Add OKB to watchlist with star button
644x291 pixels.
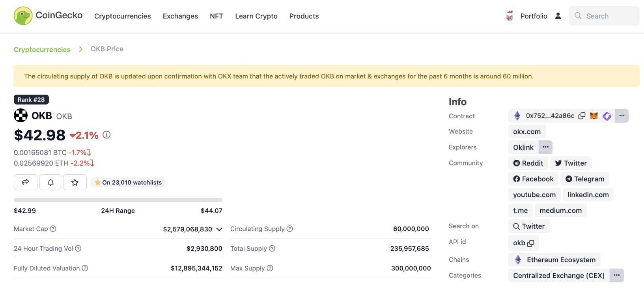[x=75, y=182]
